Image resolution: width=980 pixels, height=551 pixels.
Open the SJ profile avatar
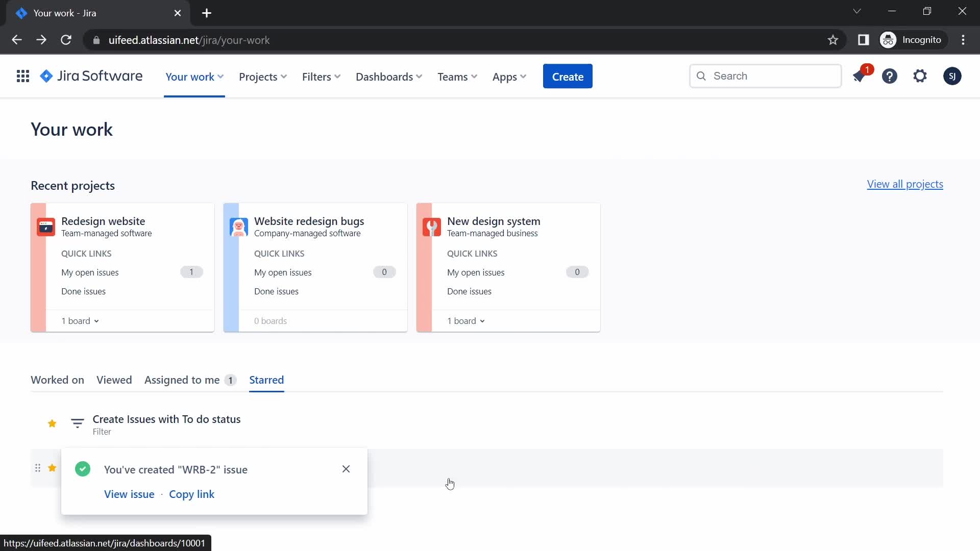[x=952, y=77]
